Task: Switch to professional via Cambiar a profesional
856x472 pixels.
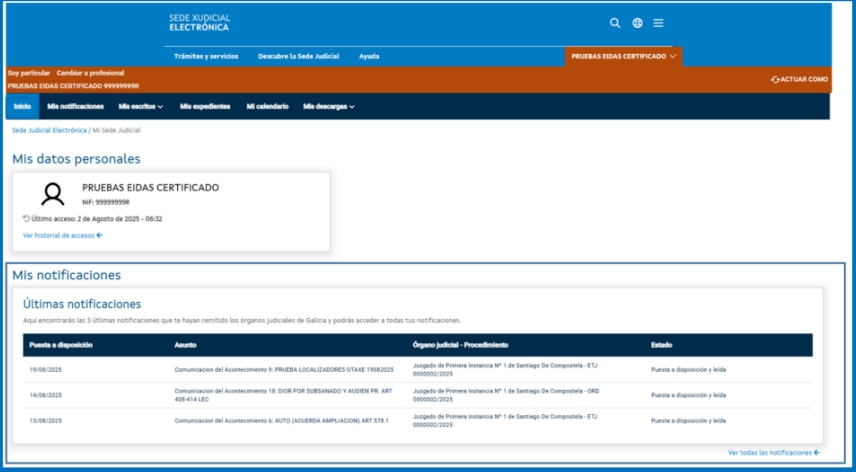Action: point(90,73)
